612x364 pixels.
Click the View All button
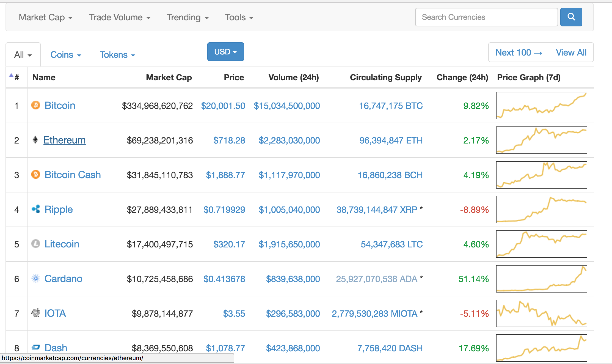[571, 52]
